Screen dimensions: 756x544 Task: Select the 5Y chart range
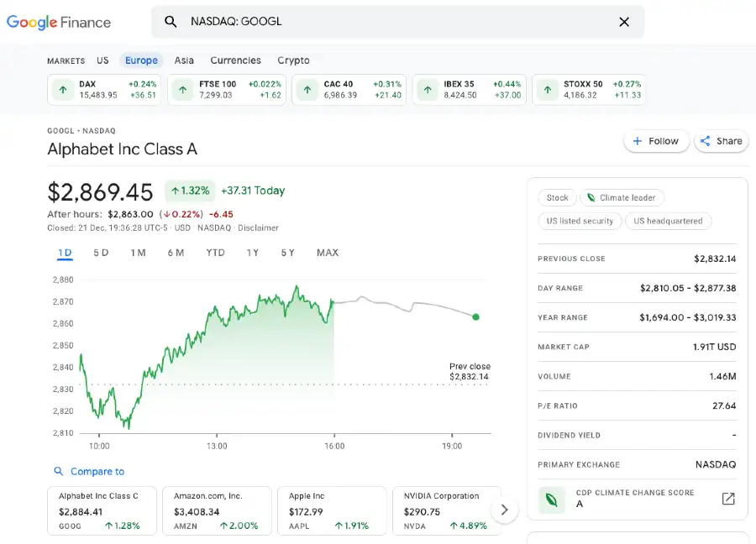click(x=287, y=253)
